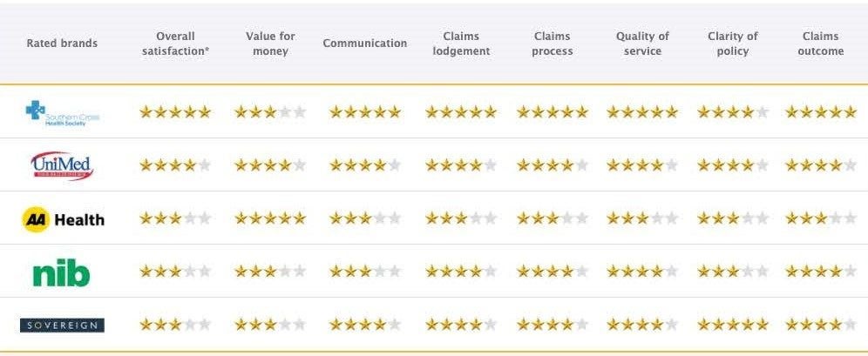Click Southern Cross value for money stars
Image resolution: width=868 pixels, height=356 pixels.
[x=270, y=112]
